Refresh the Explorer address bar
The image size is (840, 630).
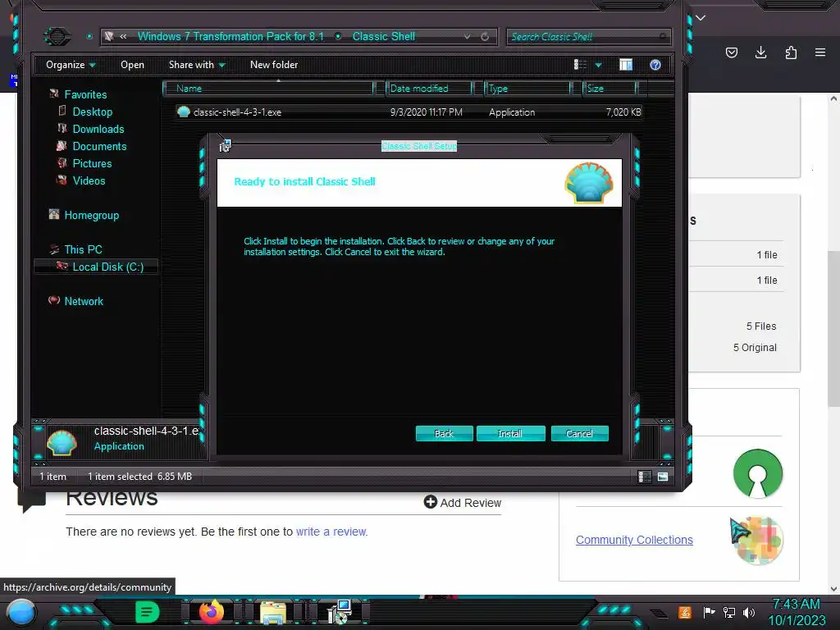tap(485, 36)
